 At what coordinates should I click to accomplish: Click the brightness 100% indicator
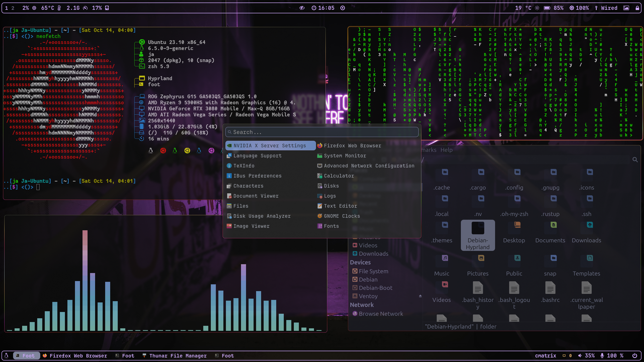point(579,8)
